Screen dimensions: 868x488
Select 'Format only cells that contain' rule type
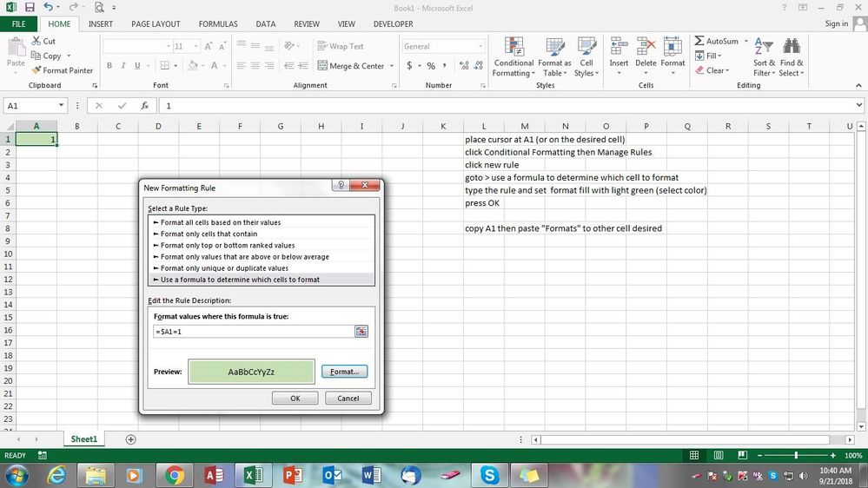tap(262, 234)
